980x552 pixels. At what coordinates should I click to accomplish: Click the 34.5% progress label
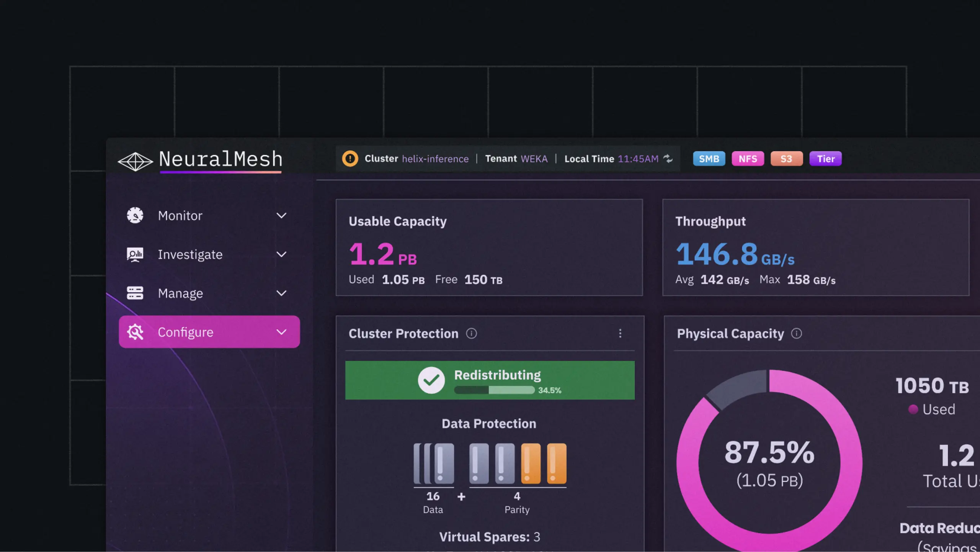tap(550, 390)
